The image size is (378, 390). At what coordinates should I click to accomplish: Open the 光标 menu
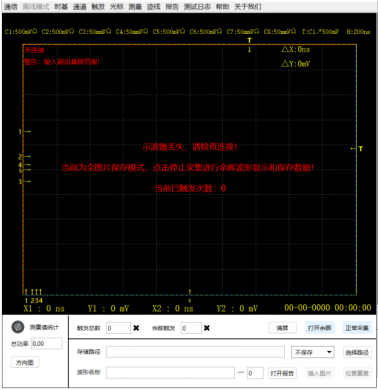click(117, 7)
